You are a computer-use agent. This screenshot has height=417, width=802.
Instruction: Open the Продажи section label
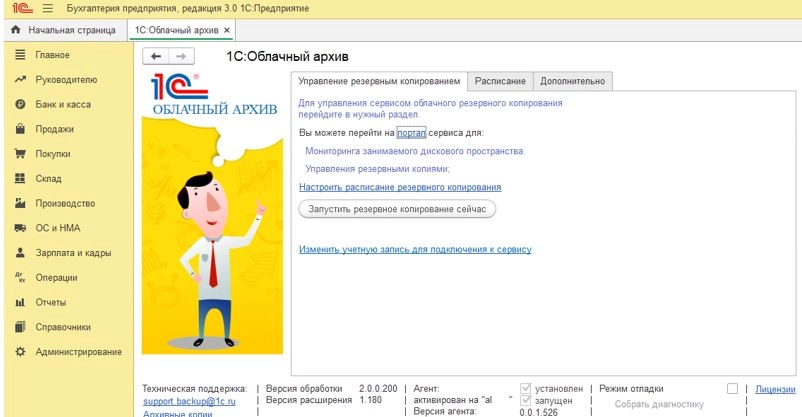click(x=55, y=129)
